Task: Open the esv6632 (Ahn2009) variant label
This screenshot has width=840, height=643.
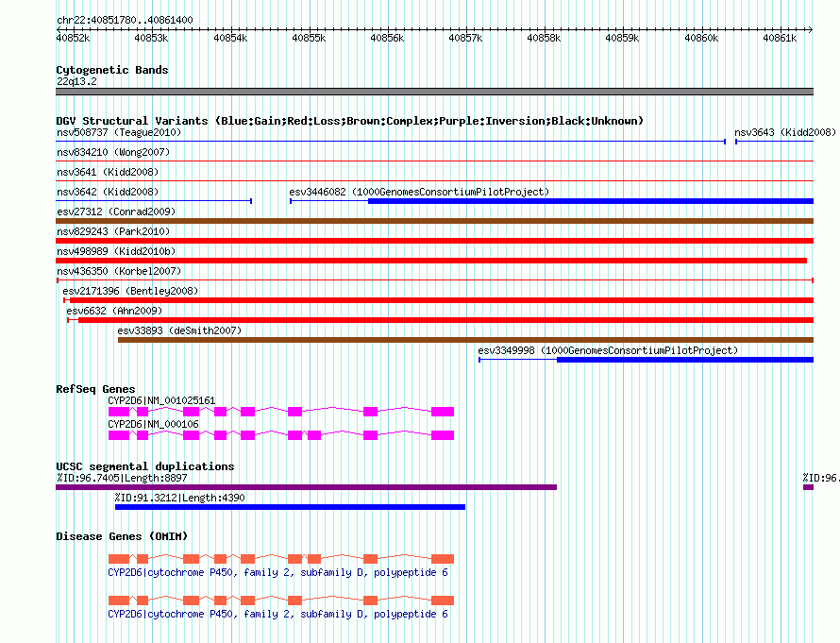Action: (x=114, y=311)
